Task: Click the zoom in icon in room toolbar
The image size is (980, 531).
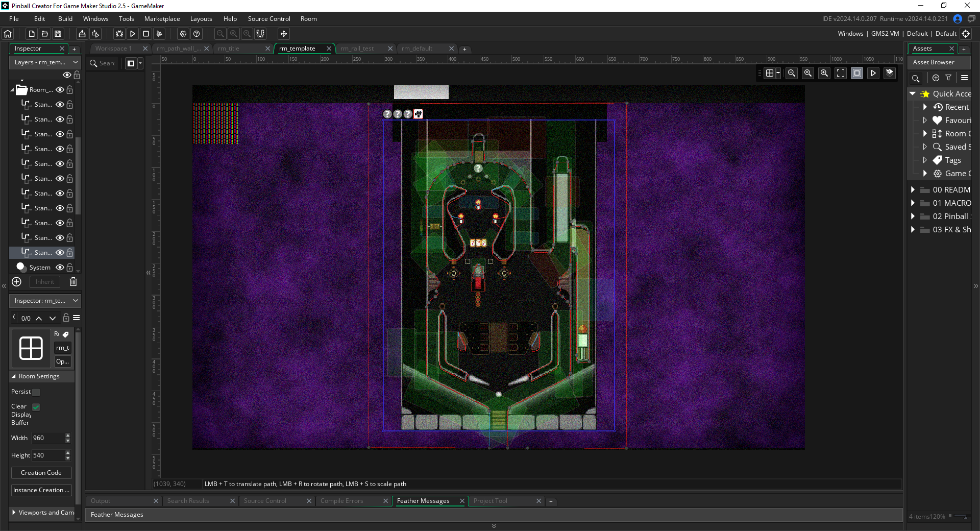Action: coord(824,73)
